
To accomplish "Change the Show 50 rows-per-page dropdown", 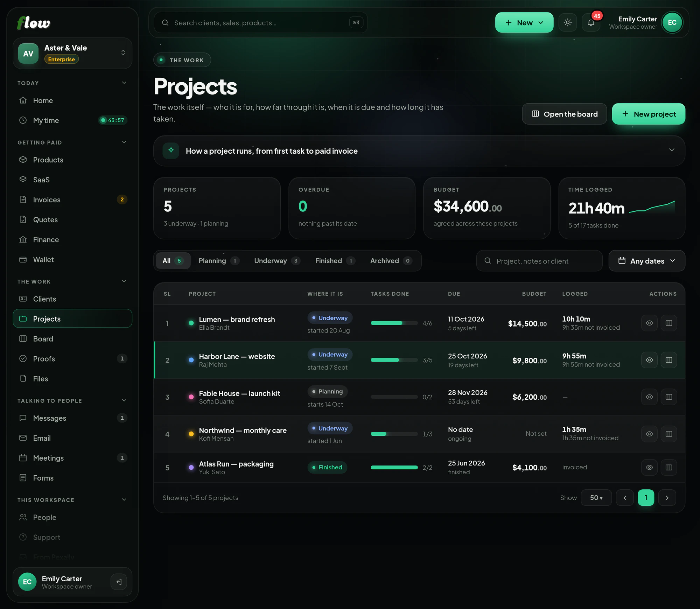I will coord(596,498).
